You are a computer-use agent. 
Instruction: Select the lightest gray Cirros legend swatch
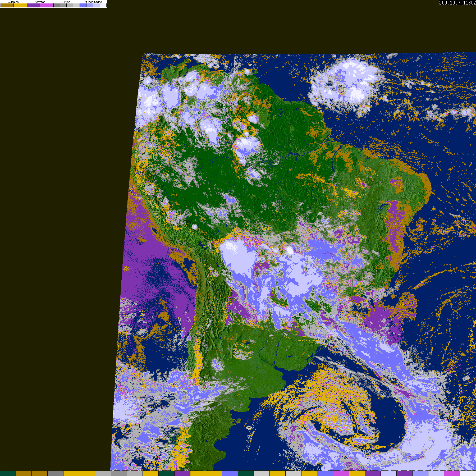(x=76, y=5)
